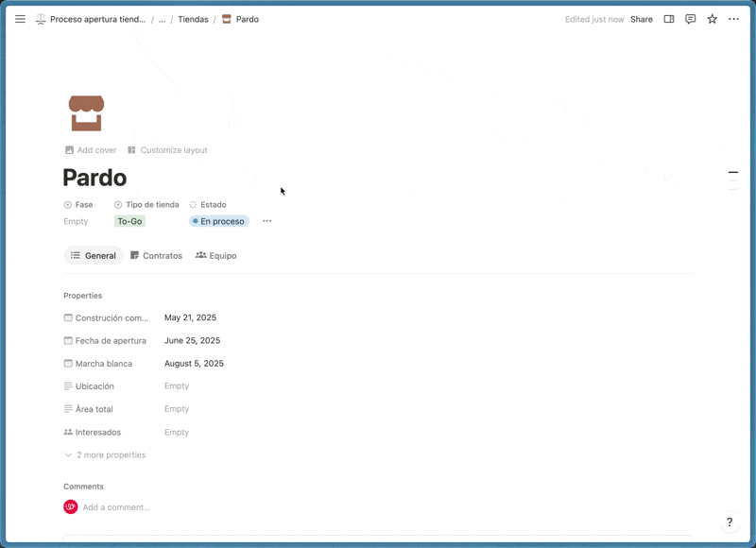
Task: Click the Share button
Action: point(641,19)
